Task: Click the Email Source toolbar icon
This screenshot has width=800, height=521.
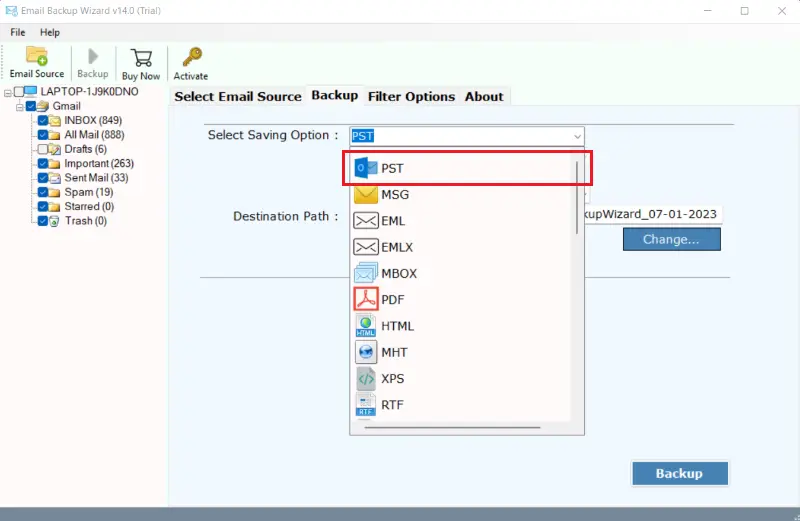Action: (x=37, y=56)
